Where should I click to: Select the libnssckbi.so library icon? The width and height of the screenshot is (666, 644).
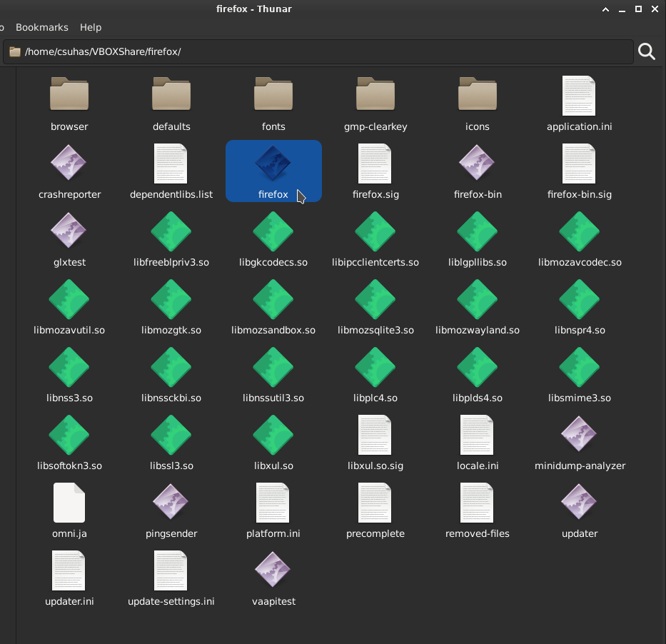click(x=171, y=368)
